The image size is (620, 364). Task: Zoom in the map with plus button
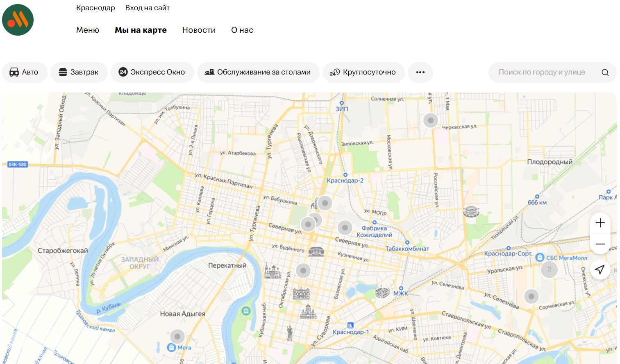pyautogui.click(x=600, y=223)
